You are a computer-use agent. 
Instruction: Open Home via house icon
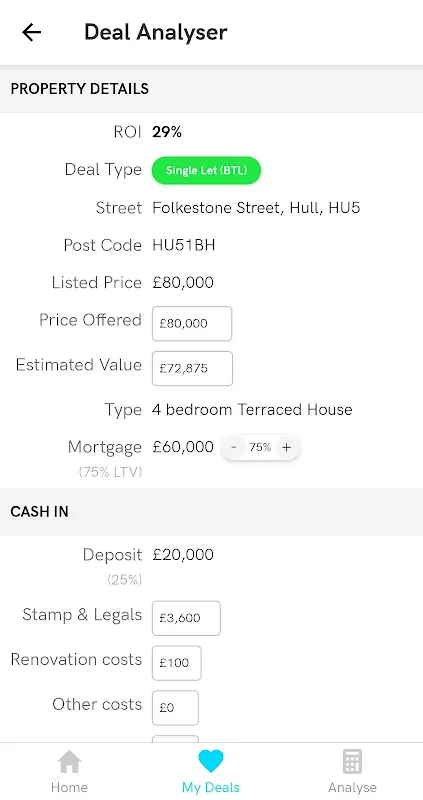(x=69, y=762)
